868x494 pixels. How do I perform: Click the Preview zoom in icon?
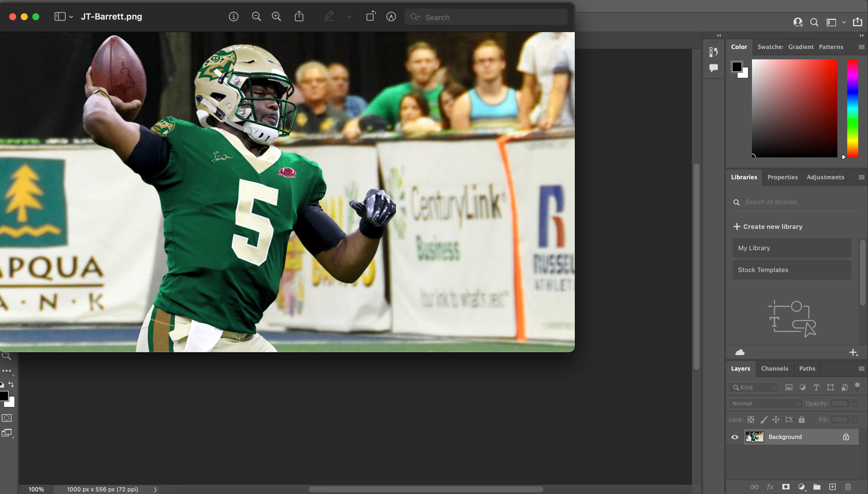tap(276, 17)
